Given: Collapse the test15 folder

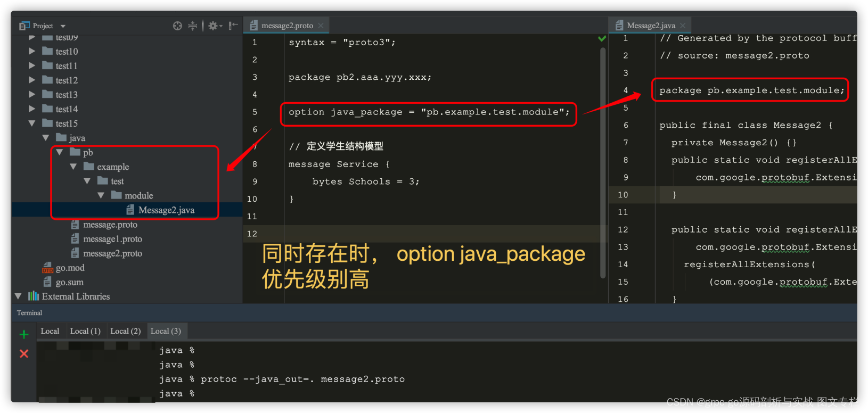Looking at the screenshot, I should (x=32, y=123).
